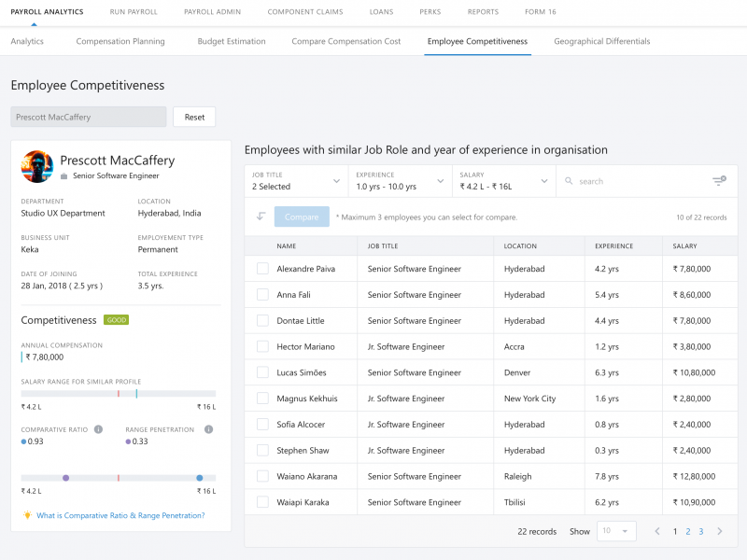The image size is (747, 560).
Task: Switch to the Analytics tab
Action: coord(27,41)
